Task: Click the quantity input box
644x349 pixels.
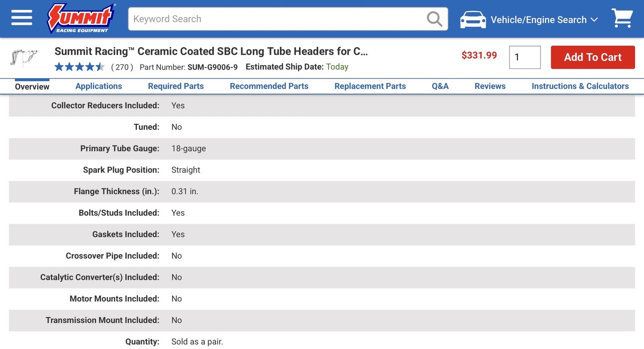Action: [524, 57]
